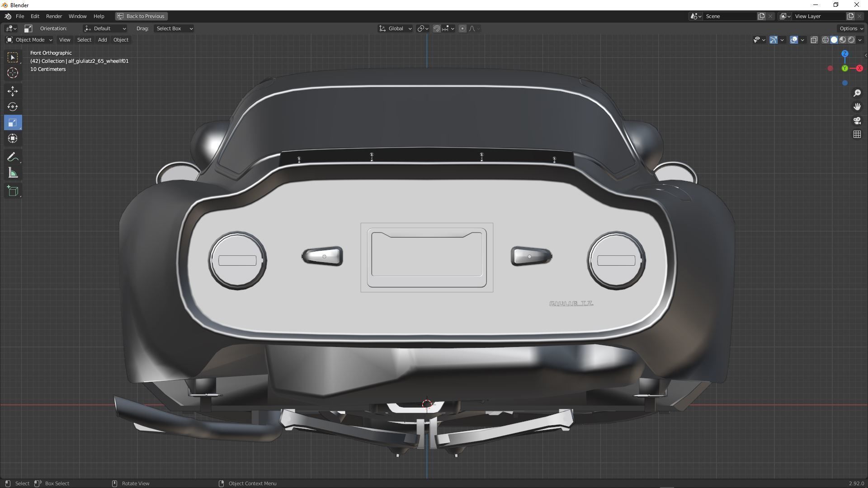The image size is (868, 488).
Task: Toggle viewport gizmos display
Action: [x=774, y=40]
